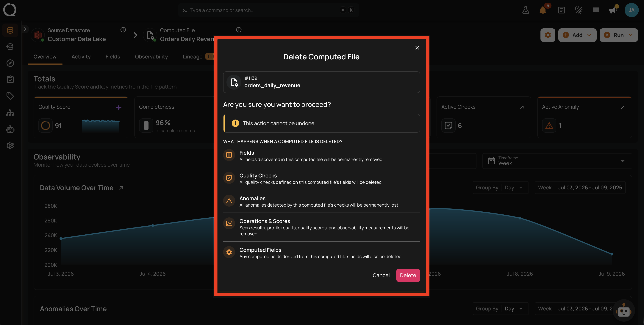
Task: Click breadcrumb chevron after Customer Data Lake
Action: coord(135,35)
